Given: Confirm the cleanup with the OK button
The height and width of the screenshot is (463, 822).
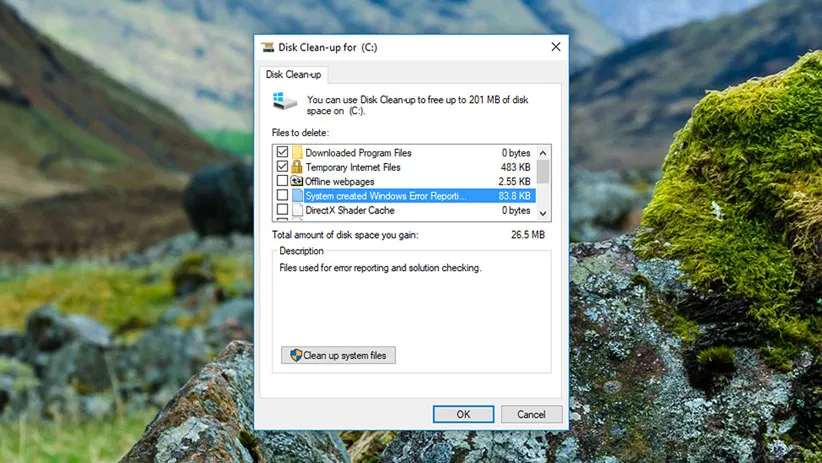Looking at the screenshot, I should point(463,414).
